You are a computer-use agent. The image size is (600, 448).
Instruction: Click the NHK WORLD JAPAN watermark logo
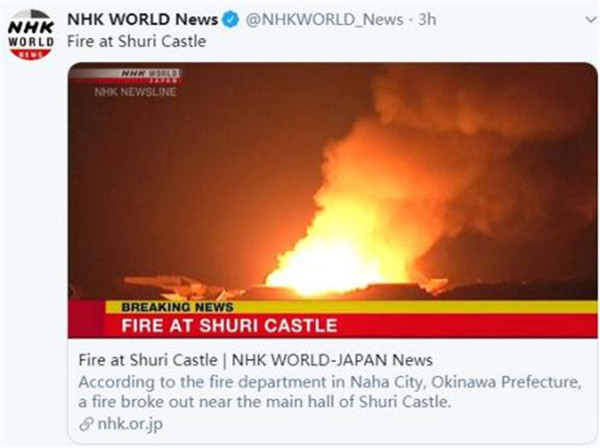(150, 76)
